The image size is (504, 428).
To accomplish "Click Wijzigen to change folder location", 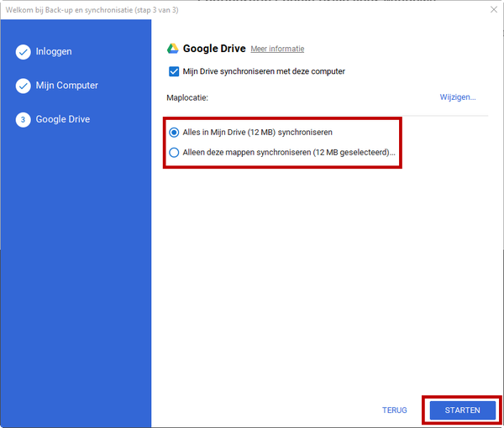I will (458, 97).
